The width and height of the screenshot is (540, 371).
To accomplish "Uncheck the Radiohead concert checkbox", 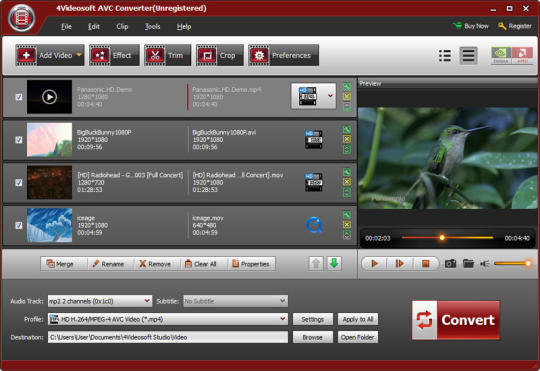I will pos(19,183).
